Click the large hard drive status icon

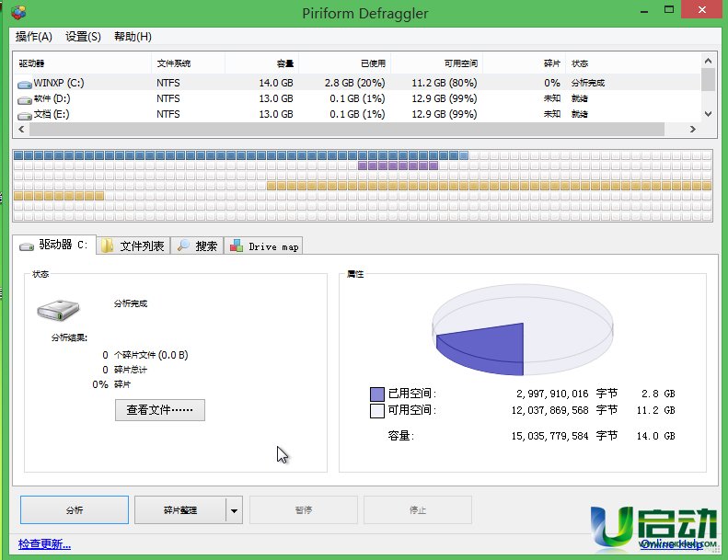click(59, 310)
